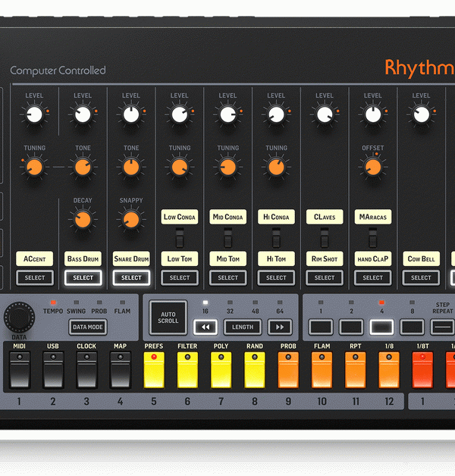Click the yellow Prefs step key 5

(x=154, y=370)
